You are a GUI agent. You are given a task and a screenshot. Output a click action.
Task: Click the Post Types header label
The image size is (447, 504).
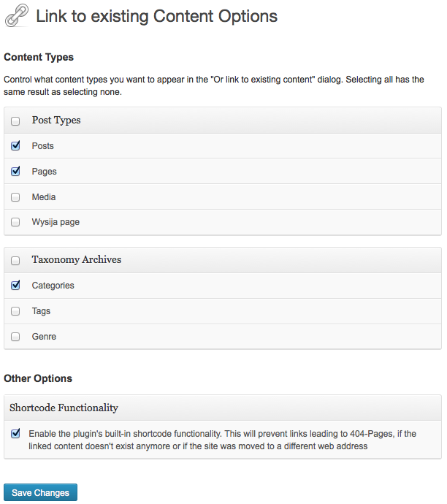56,121
